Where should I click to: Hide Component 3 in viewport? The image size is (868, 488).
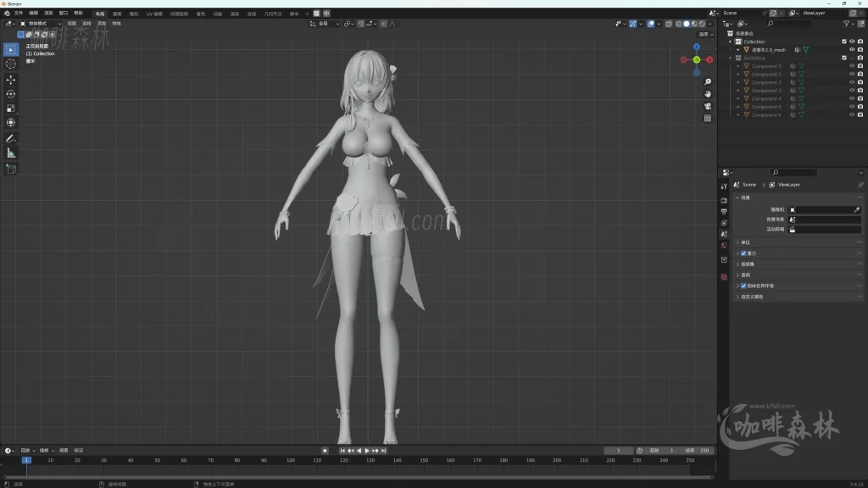click(x=852, y=90)
